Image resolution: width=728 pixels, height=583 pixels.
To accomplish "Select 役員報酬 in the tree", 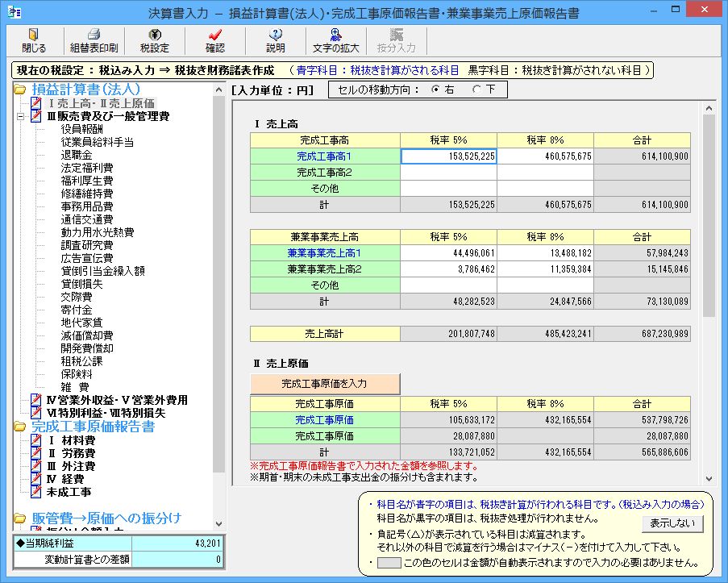I will (81, 129).
